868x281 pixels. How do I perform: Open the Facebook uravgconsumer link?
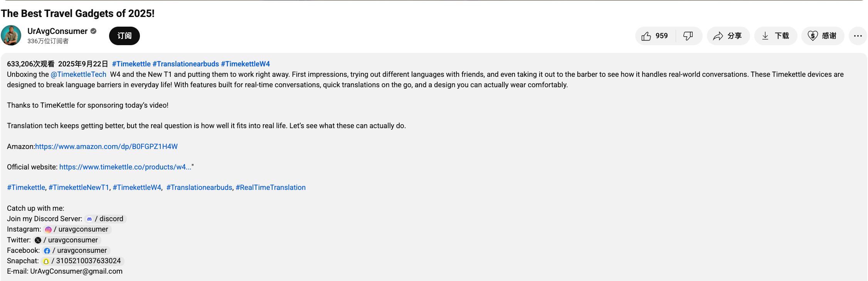[x=76, y=251]
